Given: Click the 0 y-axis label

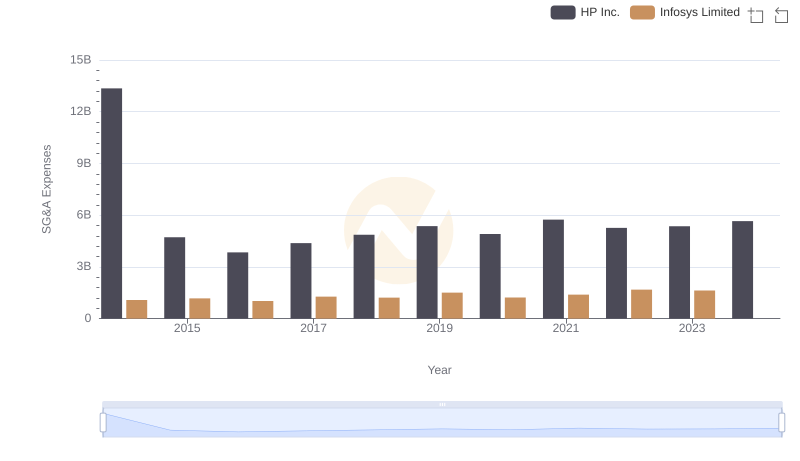Looking at the screenshot, I should point(88,318).
